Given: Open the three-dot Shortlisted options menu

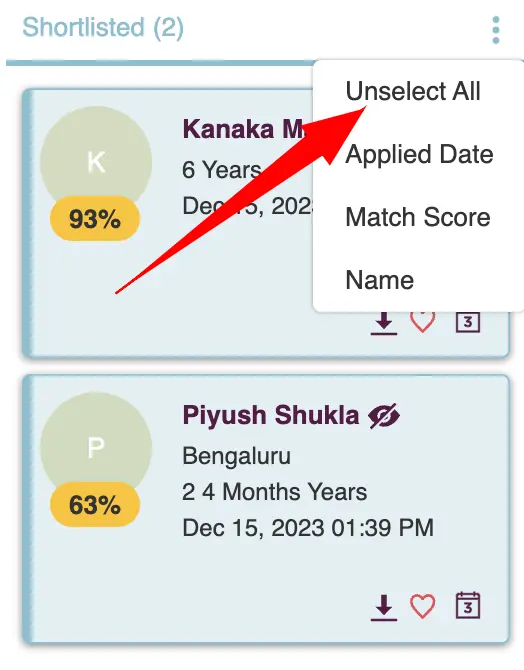Looking at the screenshot, I should [496, 30].
